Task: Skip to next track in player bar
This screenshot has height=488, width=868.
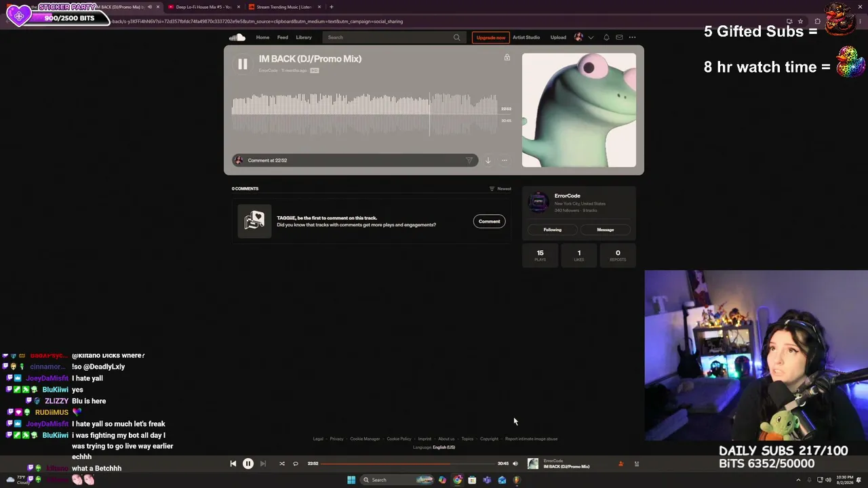Action: click(263, 464)
